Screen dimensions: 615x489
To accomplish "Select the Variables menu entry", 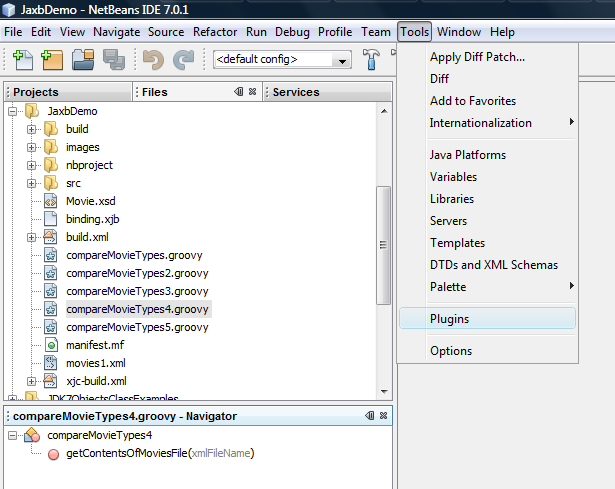I will point(488,177).
